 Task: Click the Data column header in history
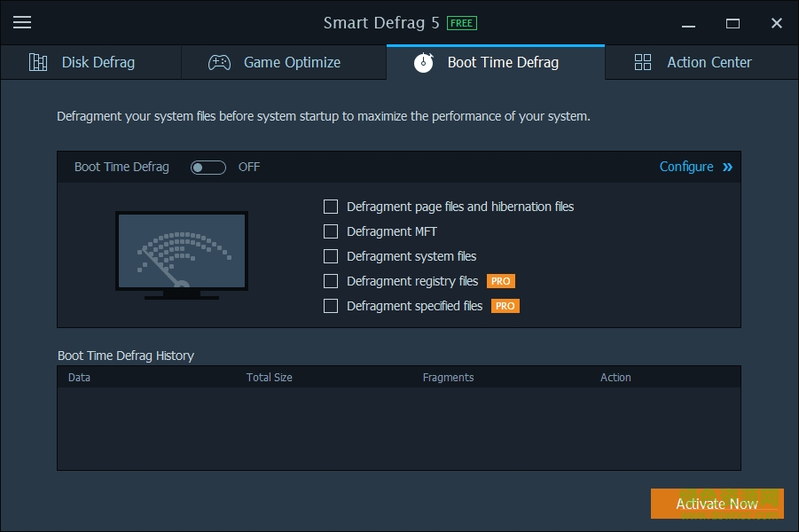pyautogui.click(x=80, y=377)
